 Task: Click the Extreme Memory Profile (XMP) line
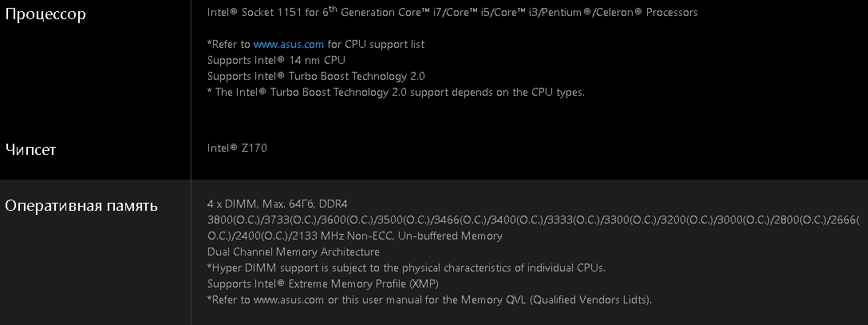pyautogui.click(x=323, y=283)
